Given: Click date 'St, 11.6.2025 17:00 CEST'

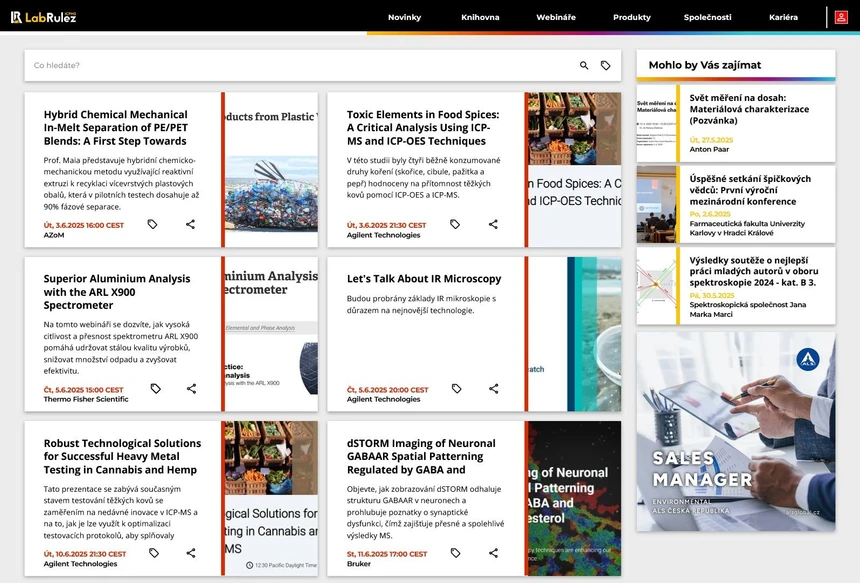Looking at the screenshot, I should pyautogui.click(x=387, y=554).
